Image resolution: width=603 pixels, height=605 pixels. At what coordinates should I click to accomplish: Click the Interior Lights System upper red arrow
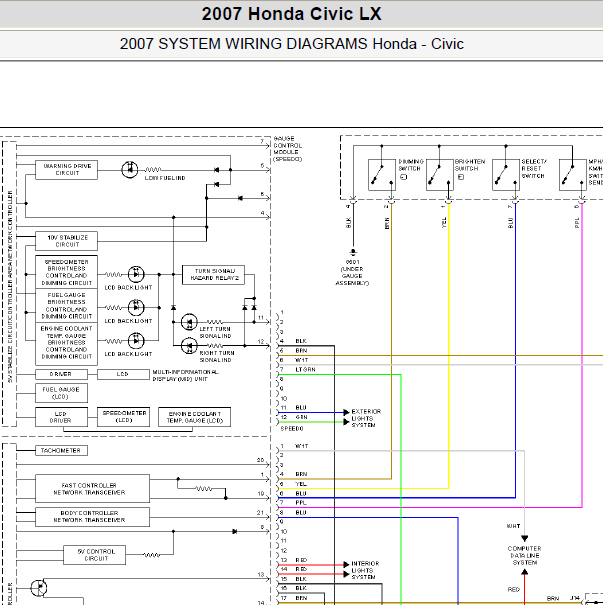point(346,564)
